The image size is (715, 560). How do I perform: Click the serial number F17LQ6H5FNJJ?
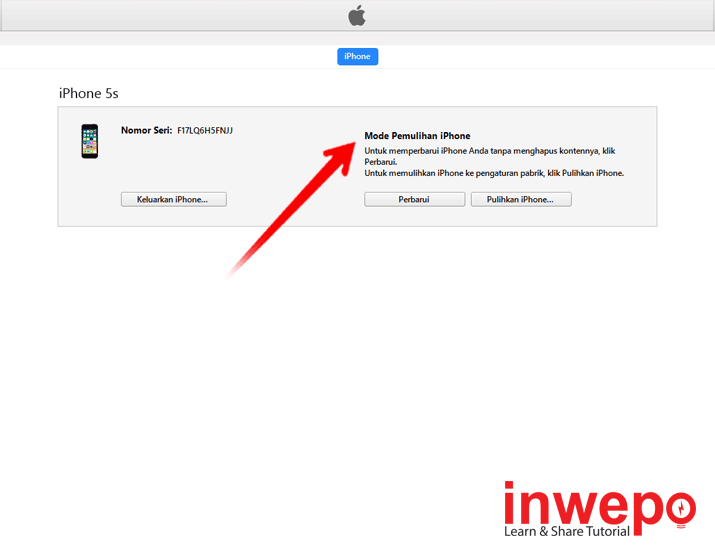tap(205, 130)
